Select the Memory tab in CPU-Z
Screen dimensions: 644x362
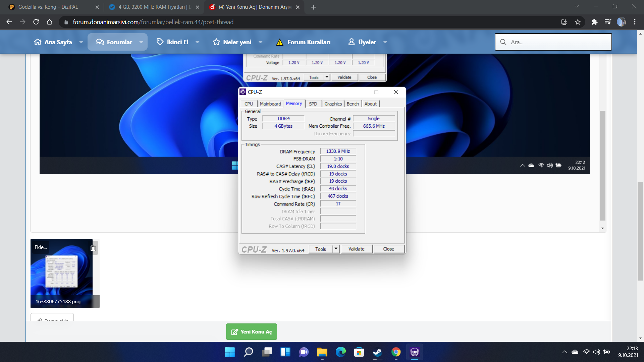click(294, 104)
